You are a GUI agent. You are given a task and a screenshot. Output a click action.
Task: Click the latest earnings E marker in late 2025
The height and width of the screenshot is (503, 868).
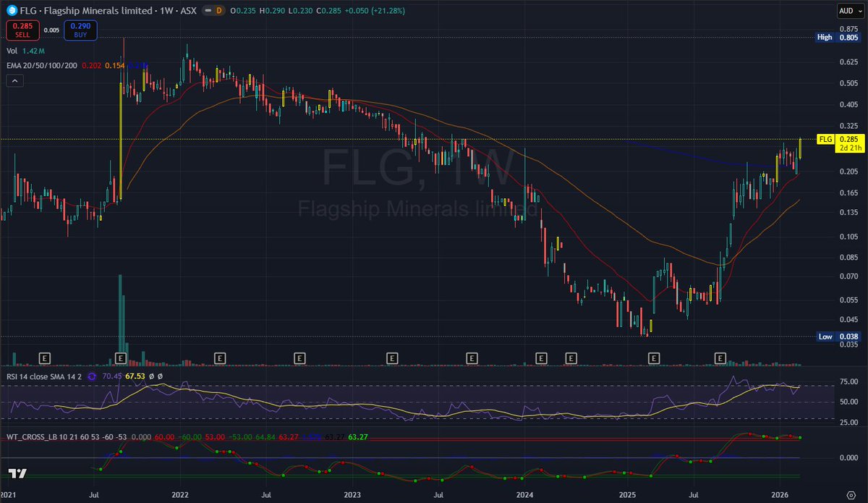coord(720,358)
